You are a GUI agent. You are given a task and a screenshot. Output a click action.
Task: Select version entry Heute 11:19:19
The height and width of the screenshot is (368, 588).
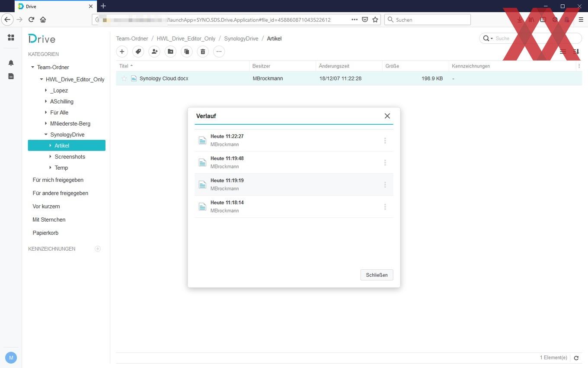tap(294, 184)
